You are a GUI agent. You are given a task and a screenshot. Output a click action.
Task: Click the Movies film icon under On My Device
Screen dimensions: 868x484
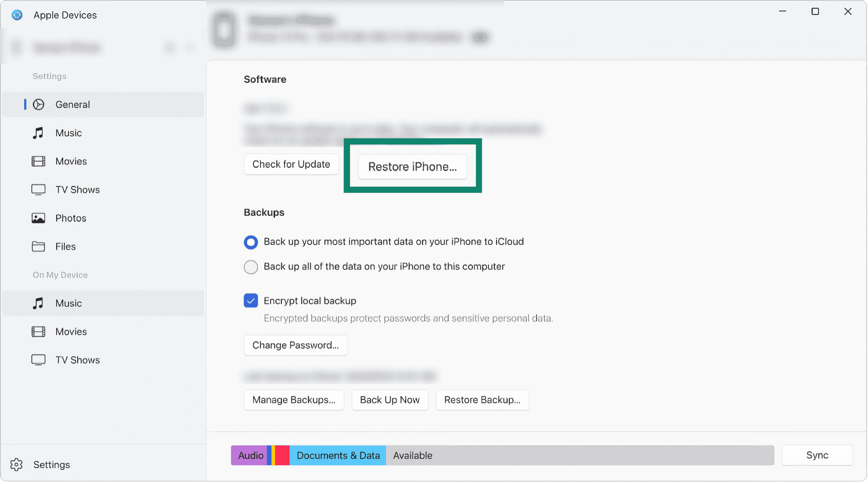tap(38, 332)
